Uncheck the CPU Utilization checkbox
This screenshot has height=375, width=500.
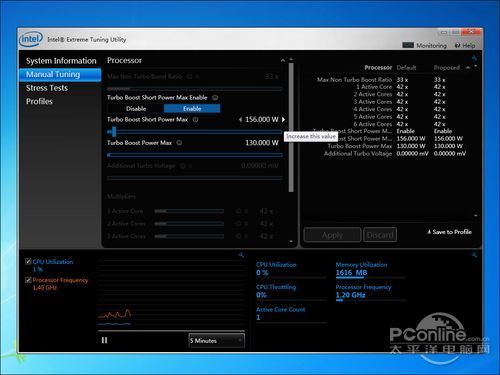28,261
